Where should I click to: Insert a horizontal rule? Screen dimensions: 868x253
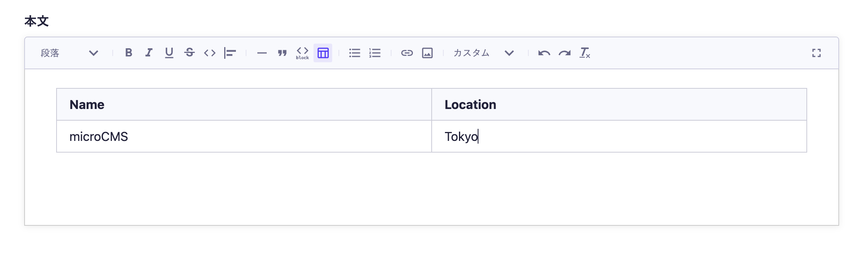[x=262, y=53]
